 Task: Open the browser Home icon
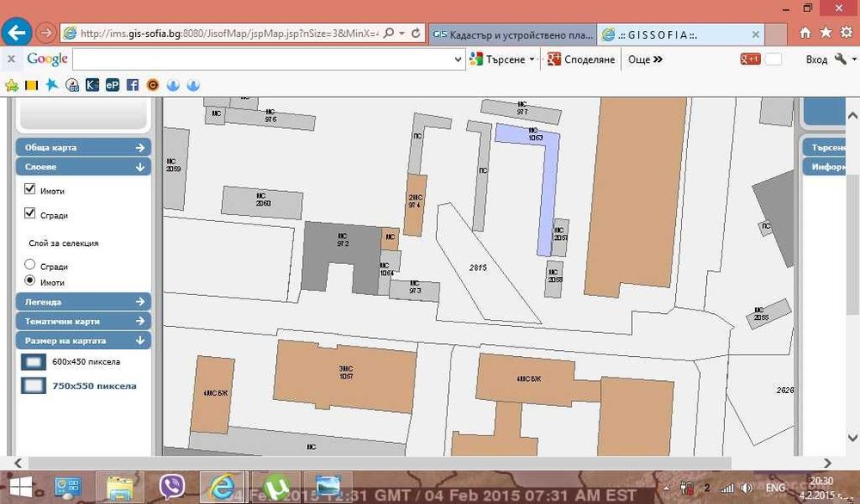(805, 33)
